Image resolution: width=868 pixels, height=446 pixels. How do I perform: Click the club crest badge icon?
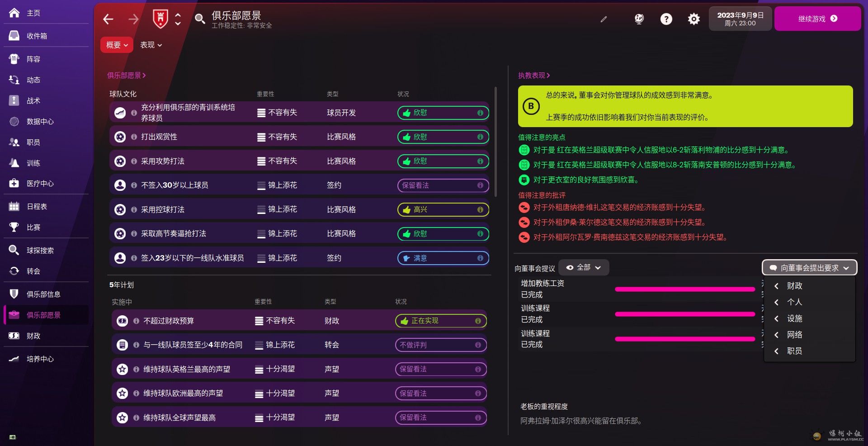pos(160,19)
